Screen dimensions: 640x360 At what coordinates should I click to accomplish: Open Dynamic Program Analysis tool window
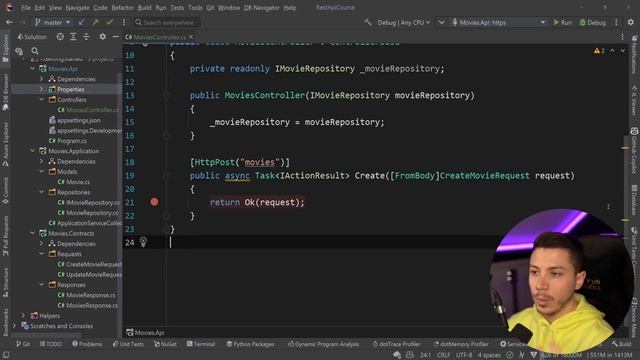click(323, 344)
